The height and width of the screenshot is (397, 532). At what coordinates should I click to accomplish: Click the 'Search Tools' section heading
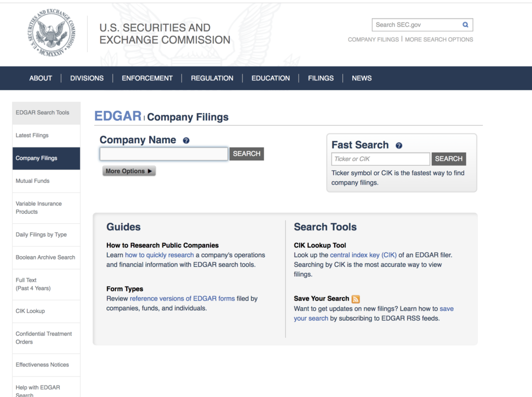pyautogui.click(x=325, y=227)
